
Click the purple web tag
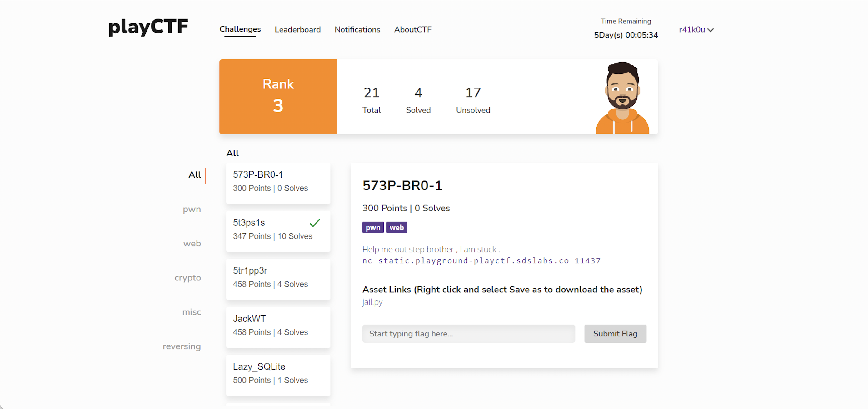tap(397, 228)
